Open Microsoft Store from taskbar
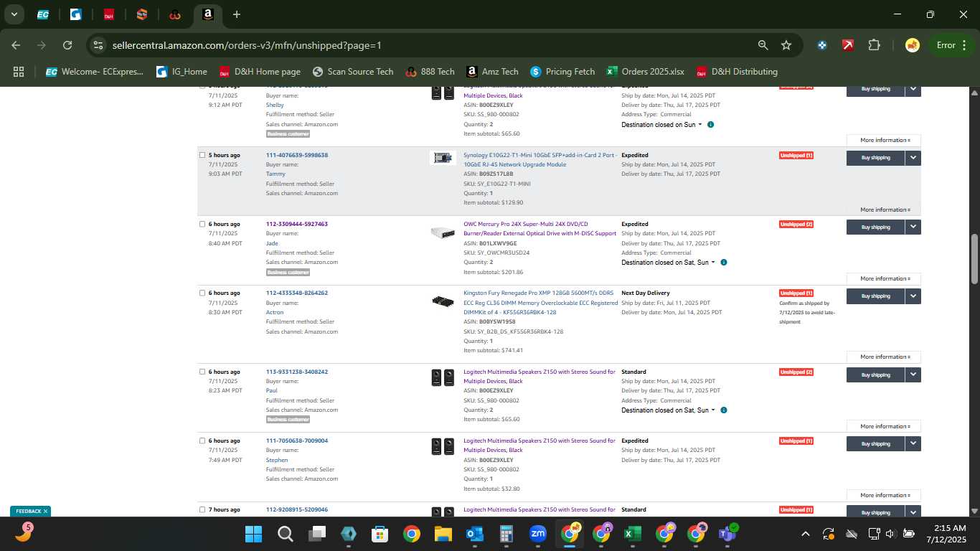The height and width of the screenshot is (551, 980). click(x=380, y=534)
